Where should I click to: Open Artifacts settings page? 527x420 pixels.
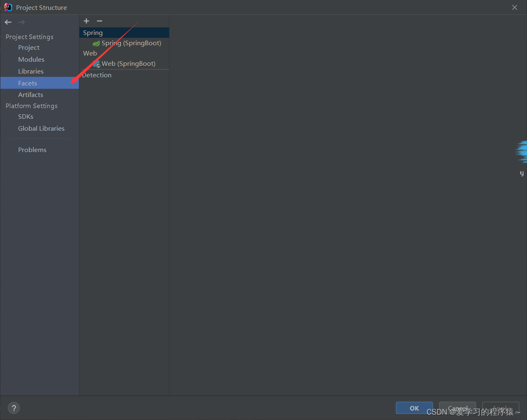[30, 95]
